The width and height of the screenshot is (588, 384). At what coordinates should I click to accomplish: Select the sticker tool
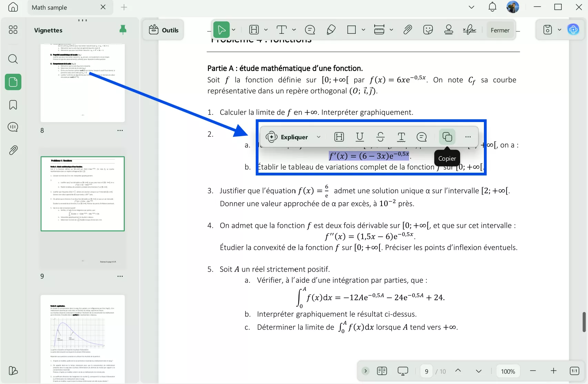point(428,30)
